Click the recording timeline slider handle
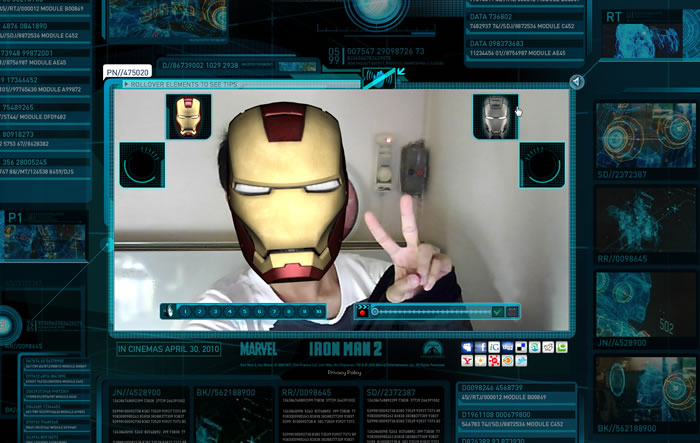700x443 pixels. pyautogui.click(x=375, y=312)
